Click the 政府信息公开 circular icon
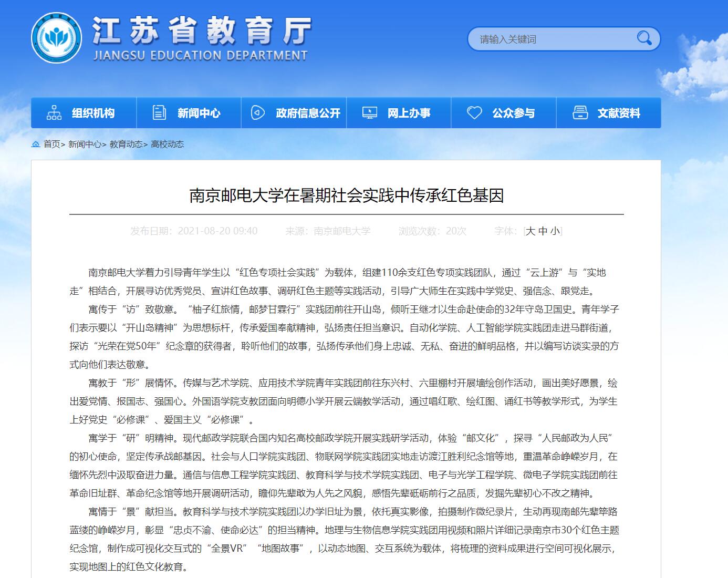 [257, 113]
